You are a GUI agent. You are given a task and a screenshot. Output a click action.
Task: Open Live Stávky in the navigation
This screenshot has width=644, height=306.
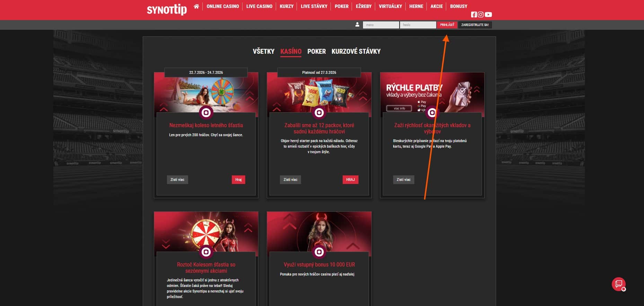[x=314, y=6]
